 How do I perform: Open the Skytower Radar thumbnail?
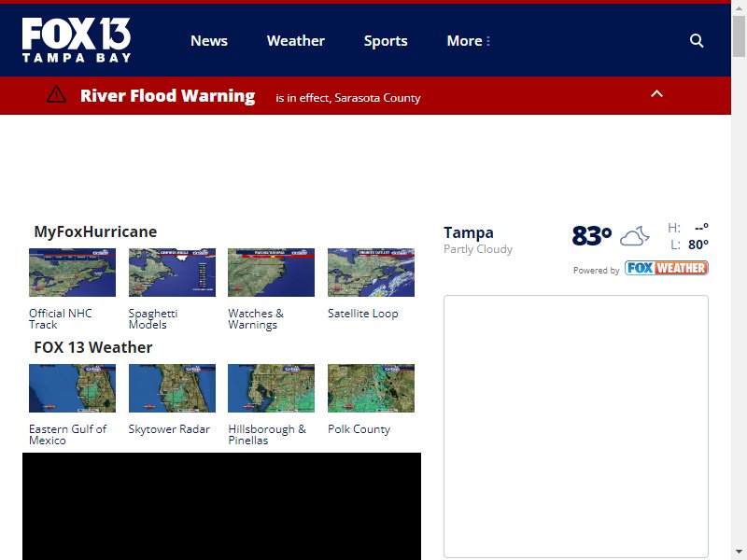click(x=172, y=388)
